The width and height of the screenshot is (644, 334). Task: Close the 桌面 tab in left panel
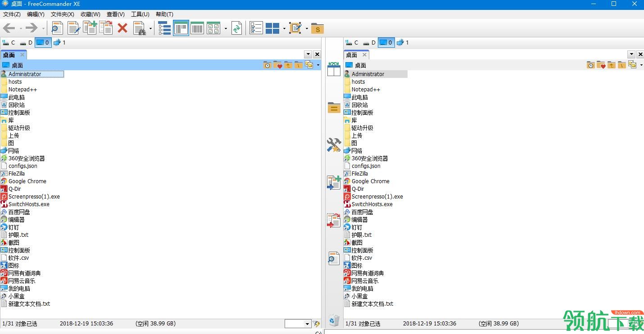coord(22,55)
